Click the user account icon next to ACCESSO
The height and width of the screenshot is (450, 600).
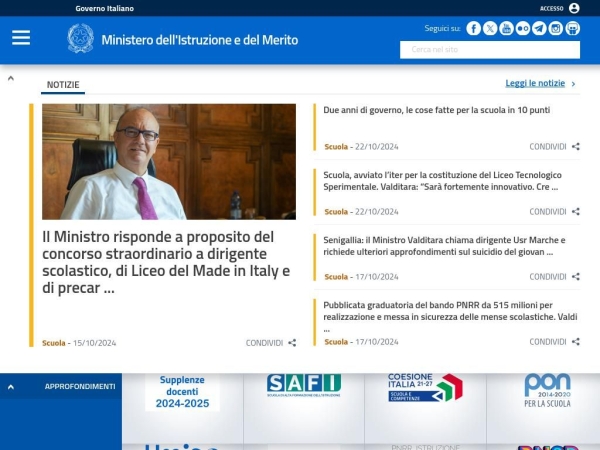click(x=574, y=8)
